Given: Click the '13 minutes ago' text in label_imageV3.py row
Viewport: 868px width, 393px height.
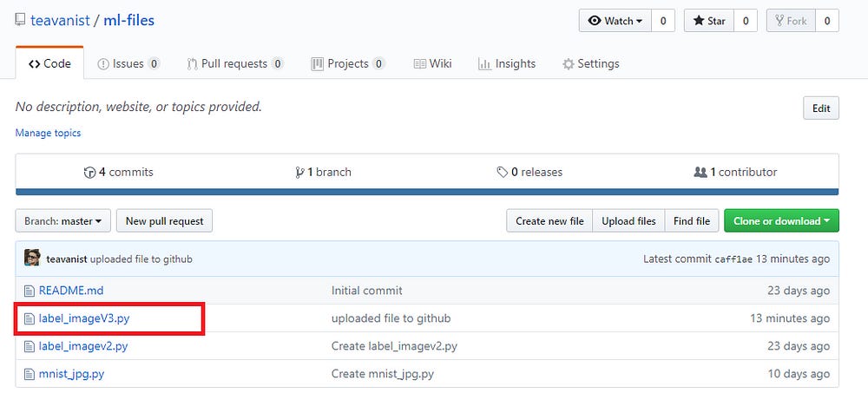Looking at the screenshot, I should coord(790,318).
